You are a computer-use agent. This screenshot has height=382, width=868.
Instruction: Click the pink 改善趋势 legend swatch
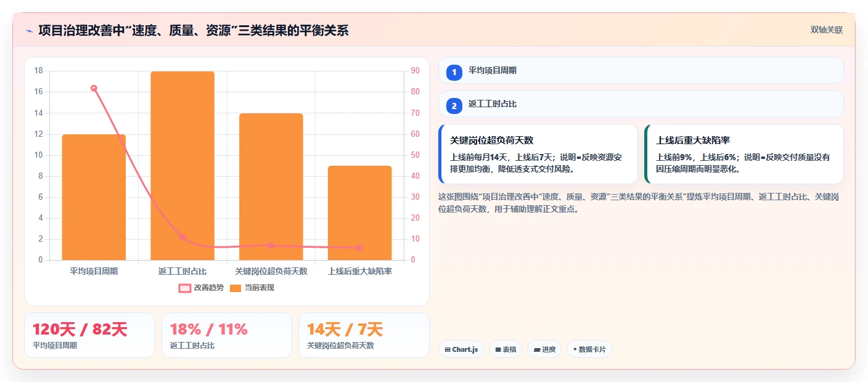184,288
